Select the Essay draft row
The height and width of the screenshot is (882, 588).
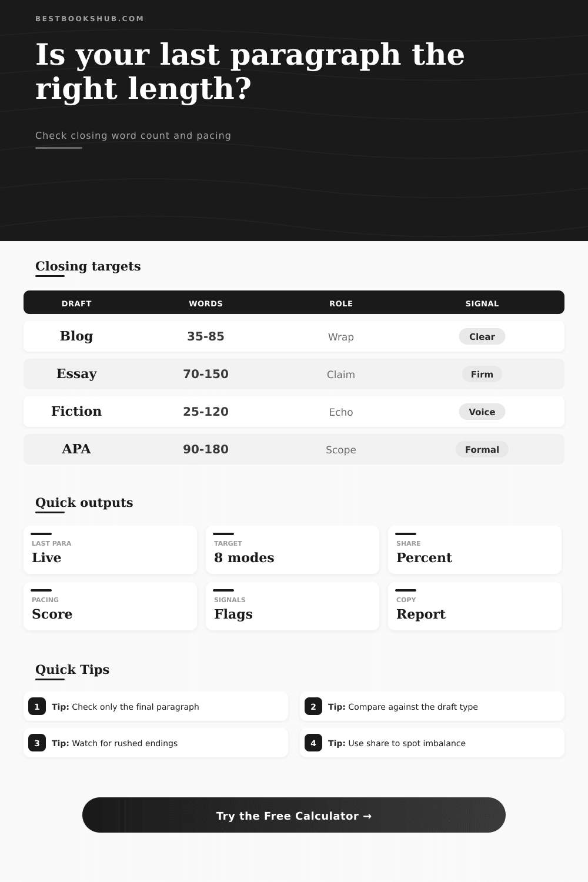coord(294,374)
